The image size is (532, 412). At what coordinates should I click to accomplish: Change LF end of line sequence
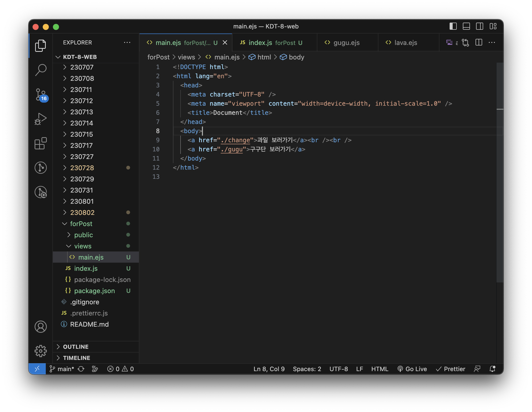360,369
